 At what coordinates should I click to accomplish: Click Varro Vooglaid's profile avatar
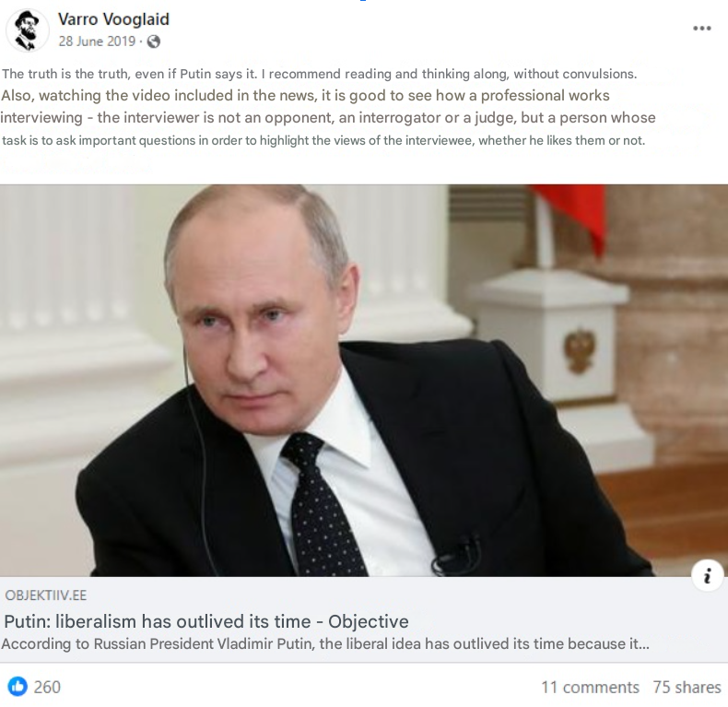click(27, 30)
